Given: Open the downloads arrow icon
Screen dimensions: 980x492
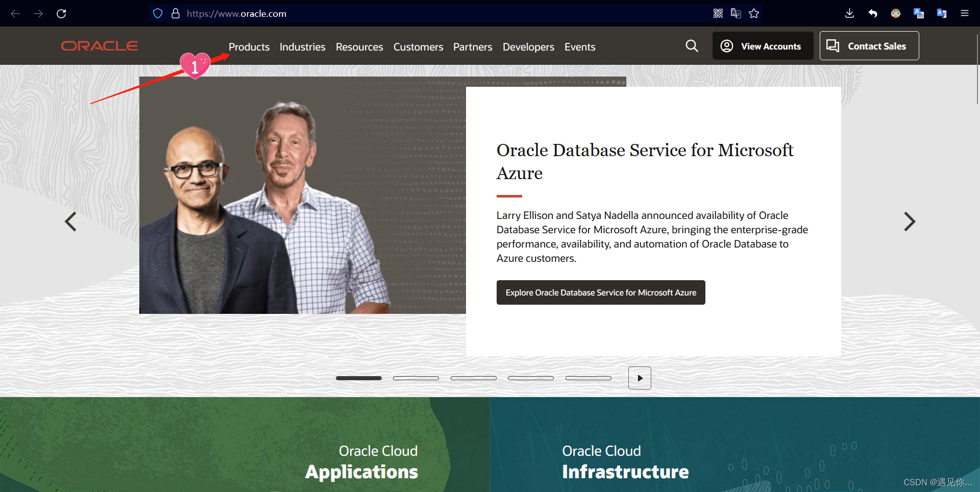Looking at the screenshot, I should point(849,13).
